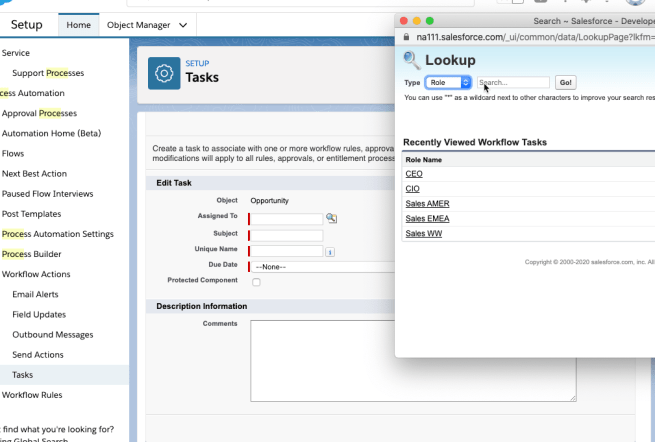Focus the Comments text area
This screenshot has height=442, width=655.
[x=412, y=360]
